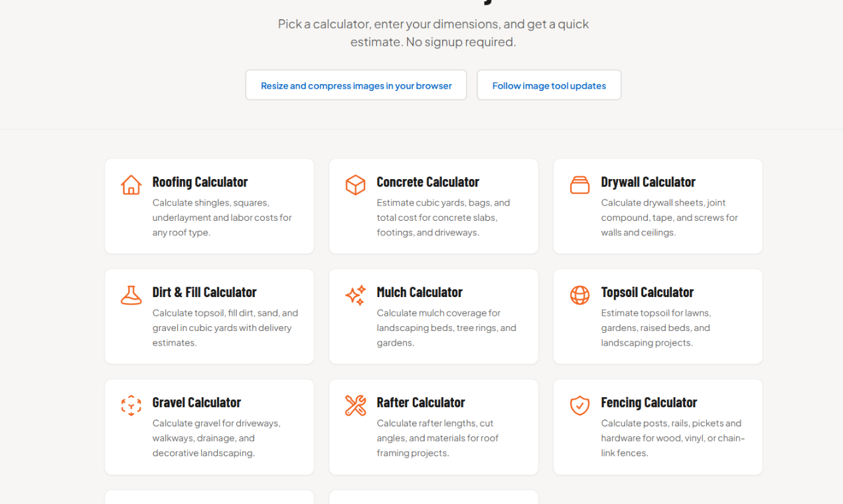Open the Mulch Calculator heading
The image size is (843, 504).
419,292
